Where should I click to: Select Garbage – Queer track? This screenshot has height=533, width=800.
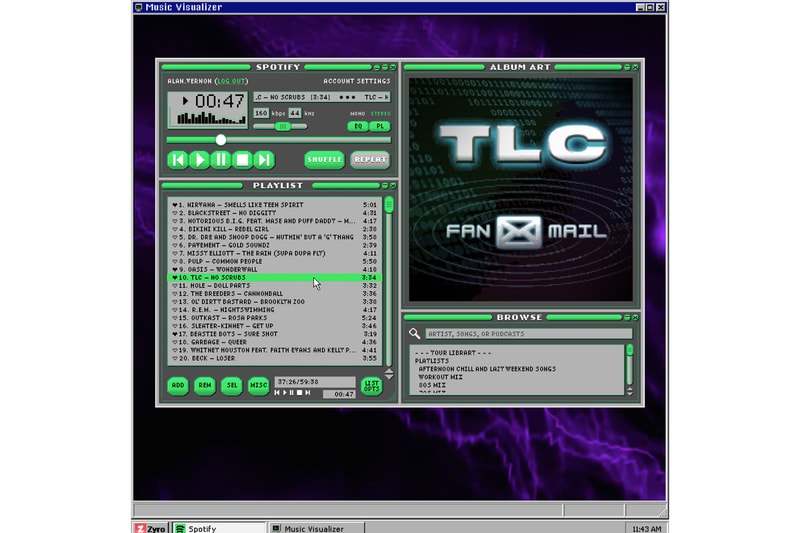click(274, 342)
